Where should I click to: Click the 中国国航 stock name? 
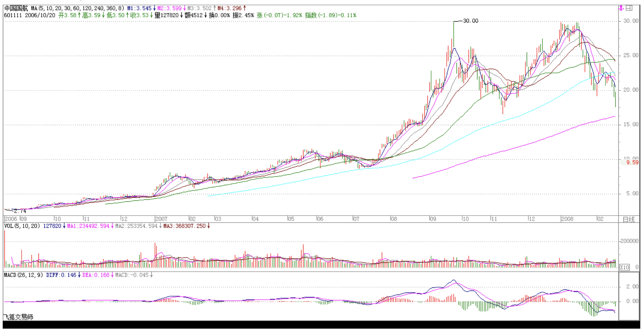(16, 8)
